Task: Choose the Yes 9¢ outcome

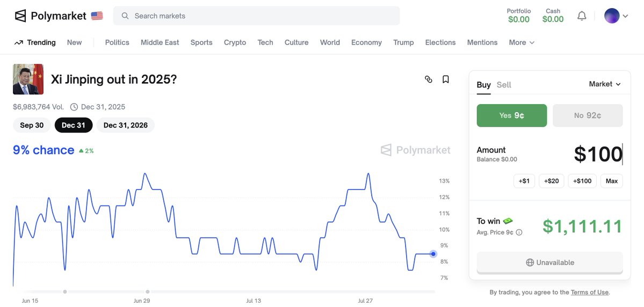Action: [x=512, y=115]
